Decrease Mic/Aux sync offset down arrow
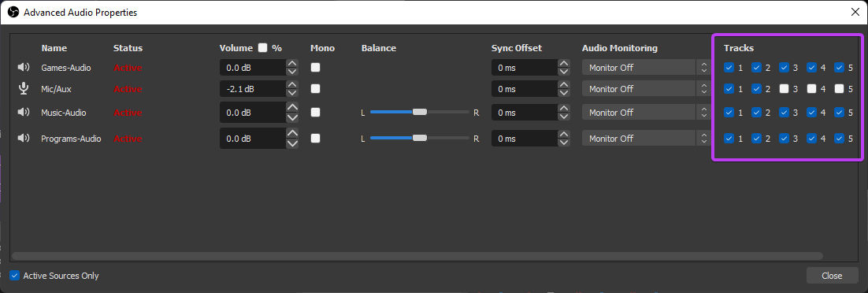The image size is (868, 293). pyautogui.click(x=563, y=92)
